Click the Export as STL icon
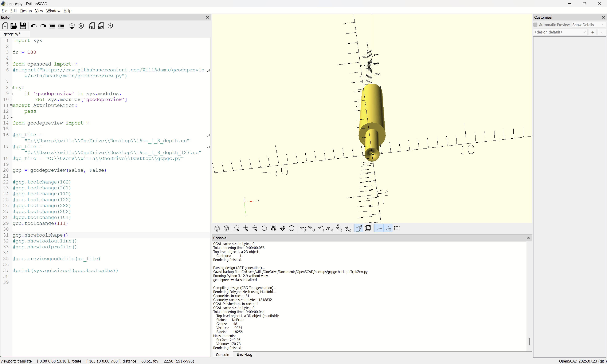Viewport: 607px width, 364px height. click(91, 26)
